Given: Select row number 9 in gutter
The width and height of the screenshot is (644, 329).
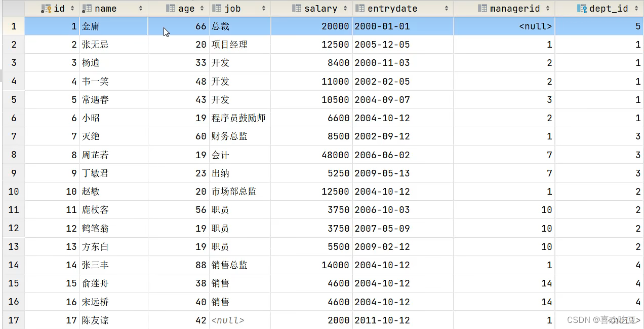Looking at the screenshot, I should click(14, 173).
